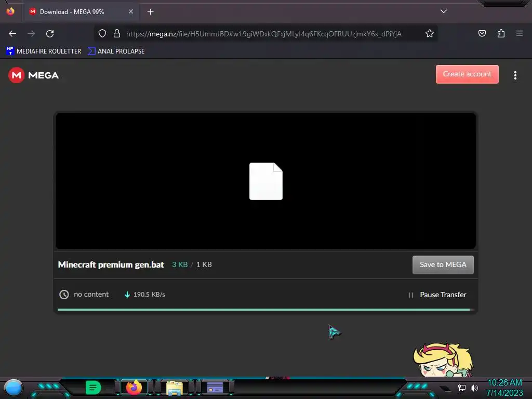Click the network icon in the system tray
The width and height of the screenshot is (532, 399).
(x=461, y=388)
